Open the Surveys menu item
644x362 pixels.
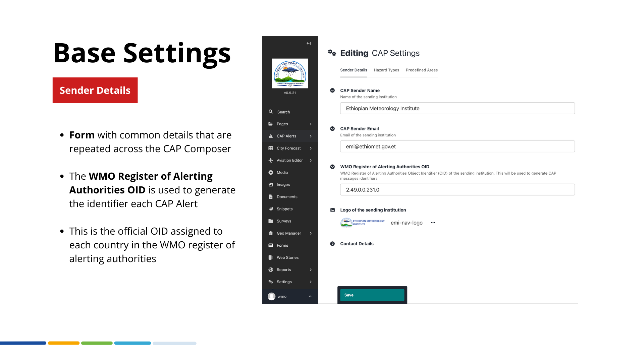pos(290,221)
